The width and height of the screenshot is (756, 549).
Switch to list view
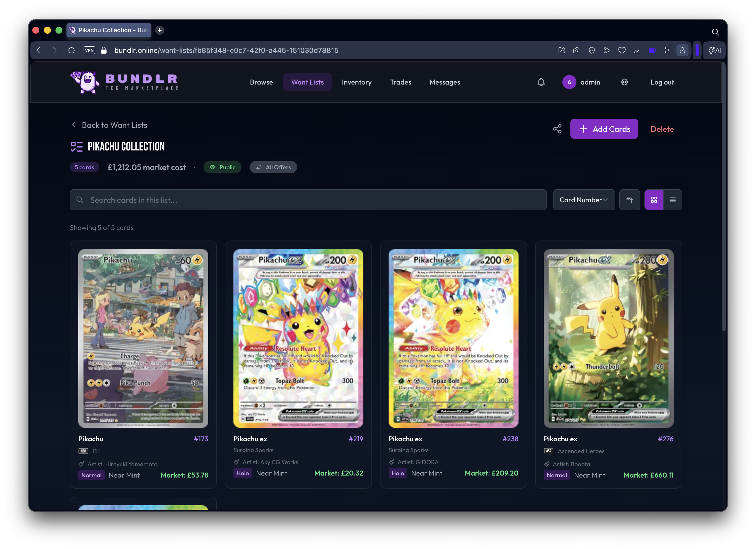[672, 200]
